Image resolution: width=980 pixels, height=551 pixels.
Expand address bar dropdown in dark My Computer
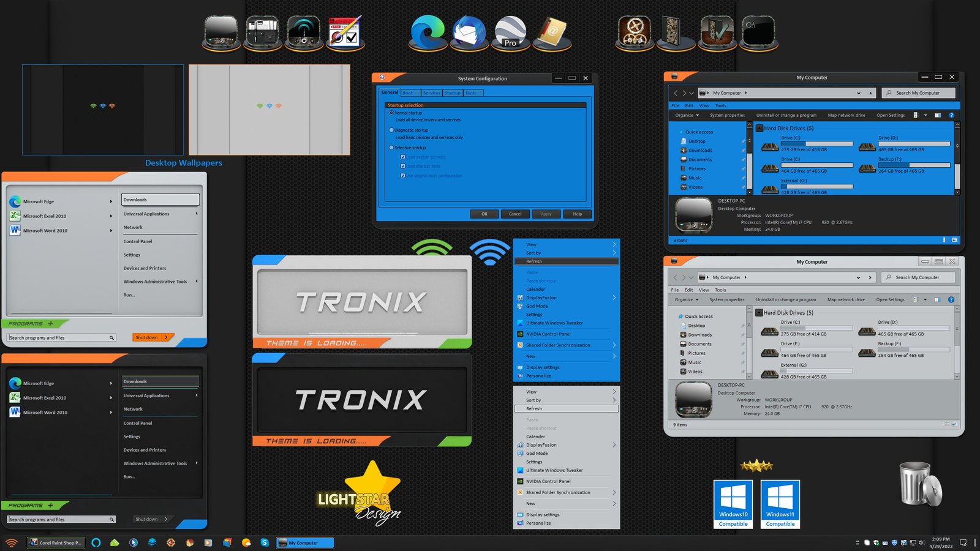[859, 93]
